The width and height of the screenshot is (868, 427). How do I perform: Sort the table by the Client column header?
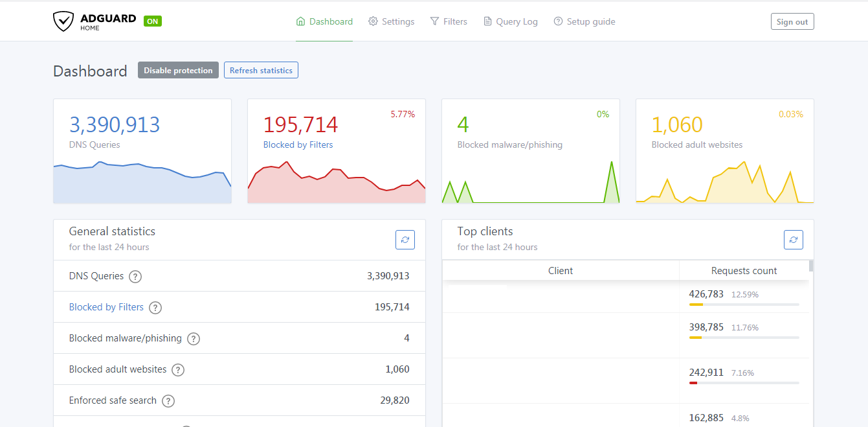pyautogui.click(x=561, y=271)
